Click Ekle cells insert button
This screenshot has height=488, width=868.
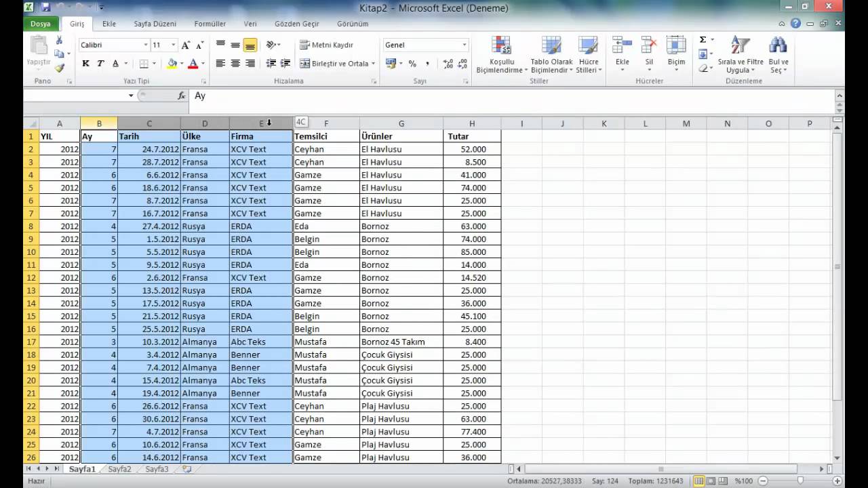[x=622, y=54]
